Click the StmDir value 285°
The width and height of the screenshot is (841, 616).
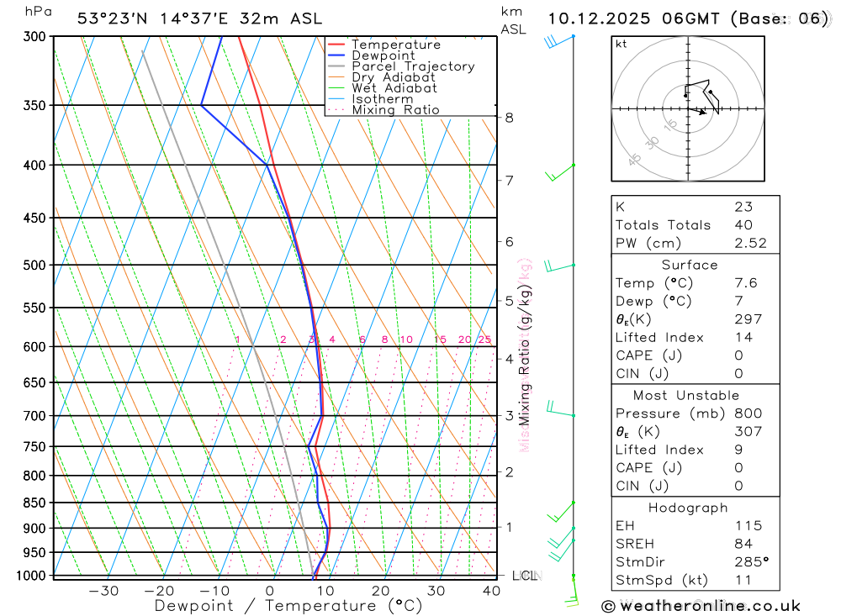pos(751,562)
